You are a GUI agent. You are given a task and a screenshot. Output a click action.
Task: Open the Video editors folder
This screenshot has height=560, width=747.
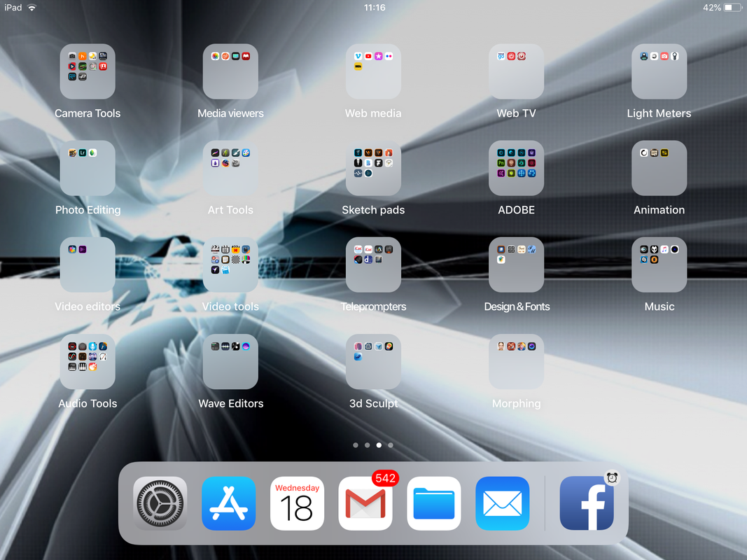[x=88, y=265]
